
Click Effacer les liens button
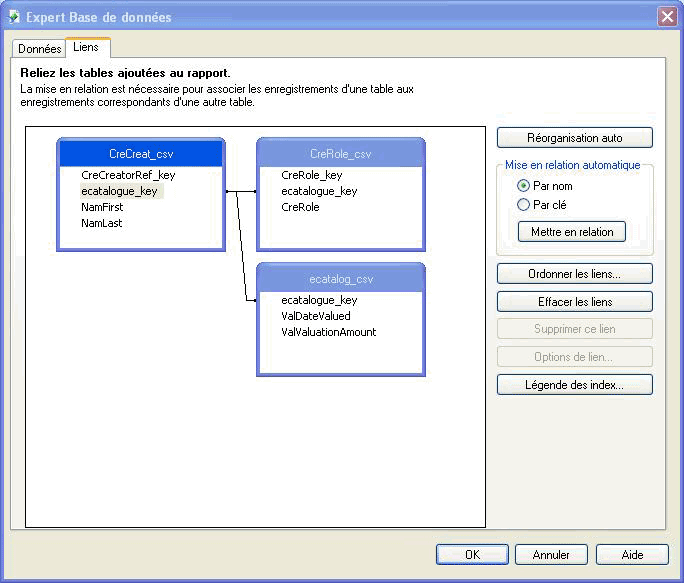coord(574,302)
